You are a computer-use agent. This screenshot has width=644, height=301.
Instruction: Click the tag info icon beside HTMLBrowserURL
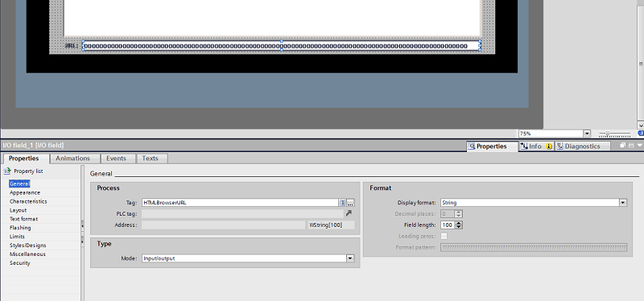pyautogui.click(x=342, y=203)
